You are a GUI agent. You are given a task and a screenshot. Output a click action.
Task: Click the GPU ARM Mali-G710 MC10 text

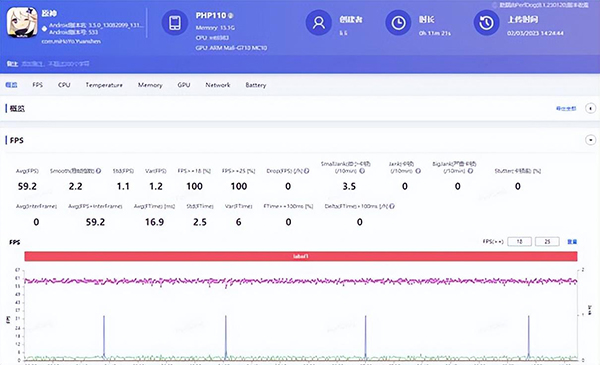tap(231, 48)
